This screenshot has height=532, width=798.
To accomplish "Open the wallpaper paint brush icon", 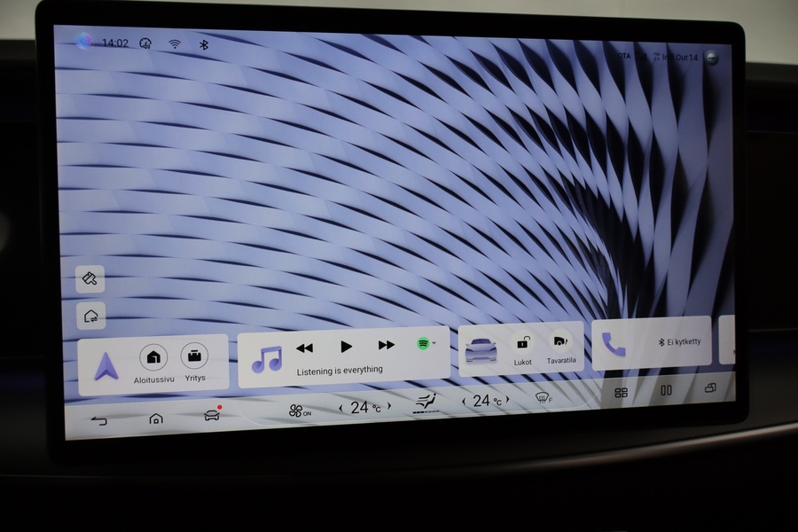I will pyautogui.click(x=90, y=278).
